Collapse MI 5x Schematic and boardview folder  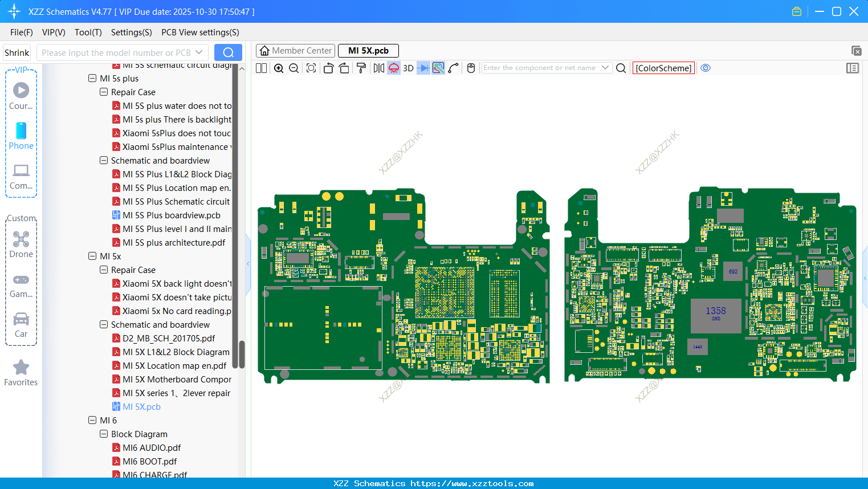(x=104, y=325)
